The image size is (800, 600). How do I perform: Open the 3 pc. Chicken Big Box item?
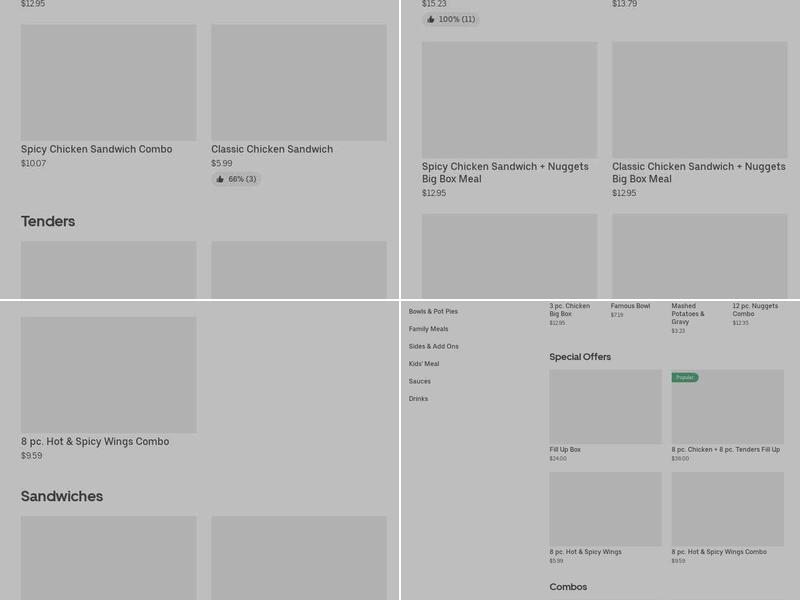pos(569,310)
